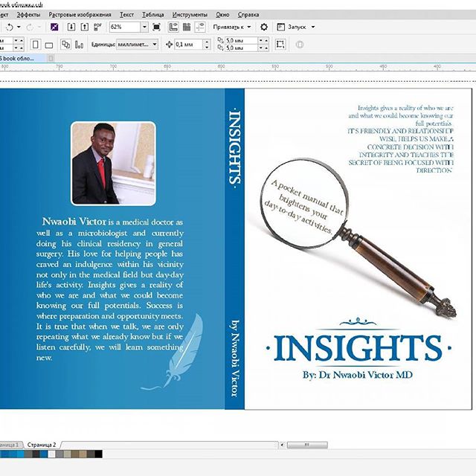Click the nudge distance 0,1 мм stepper

pos(207,45)
